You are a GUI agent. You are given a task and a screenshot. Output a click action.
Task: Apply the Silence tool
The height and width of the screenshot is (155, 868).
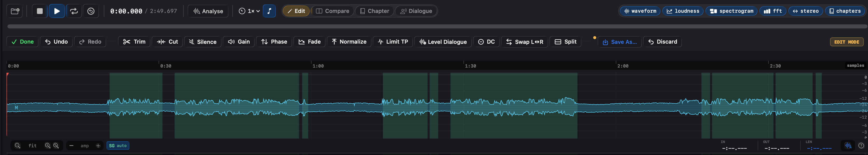coord(202,42)
